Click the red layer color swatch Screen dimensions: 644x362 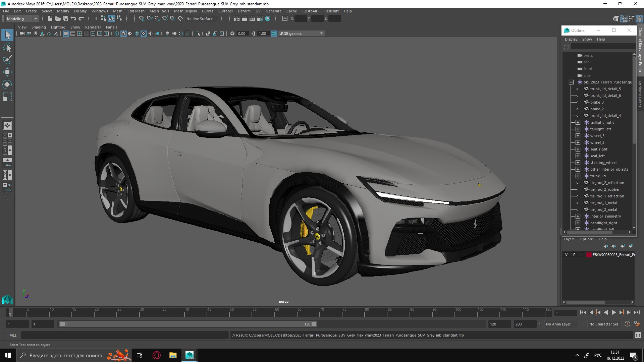click(x=589, y=255)
